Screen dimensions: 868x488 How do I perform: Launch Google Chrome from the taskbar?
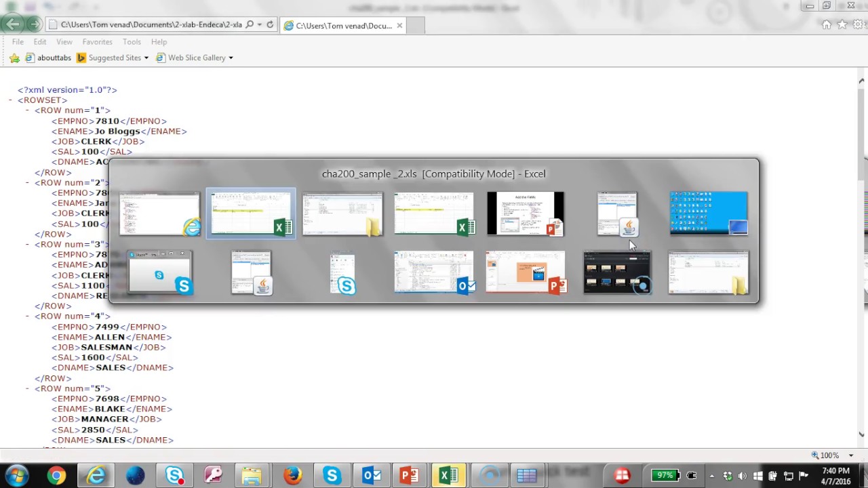(x=56, y=476)
